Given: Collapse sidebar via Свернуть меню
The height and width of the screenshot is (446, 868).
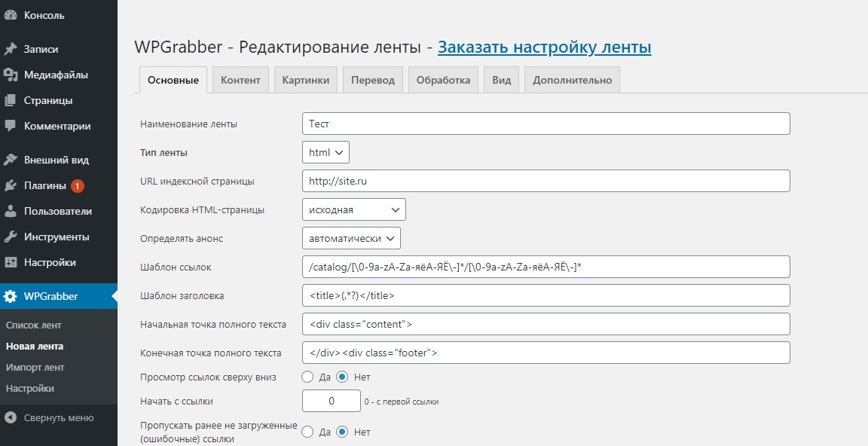Looking at the screenshot, I should pyautogui.click(x=59, y=418).
